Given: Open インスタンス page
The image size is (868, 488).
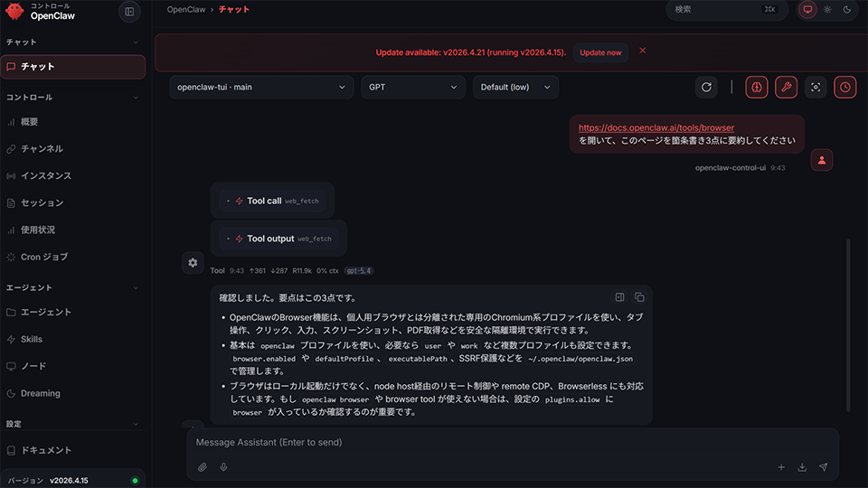Looking at the screenshot, I should pos(73,176).
